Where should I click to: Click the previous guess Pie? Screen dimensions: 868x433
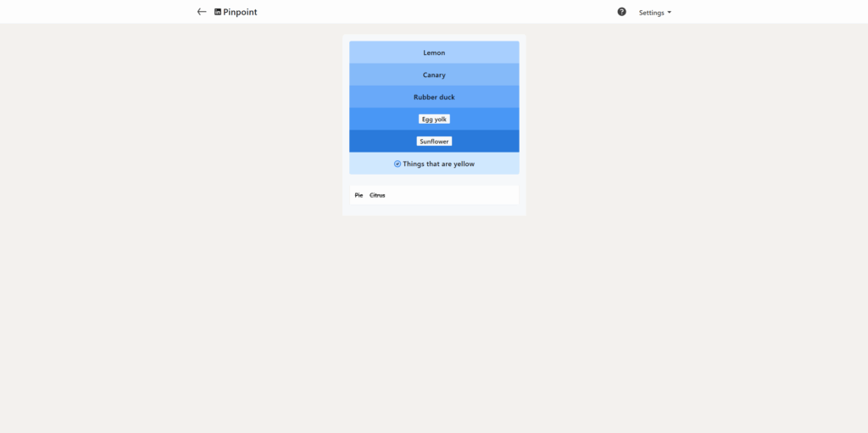(359, 195)
